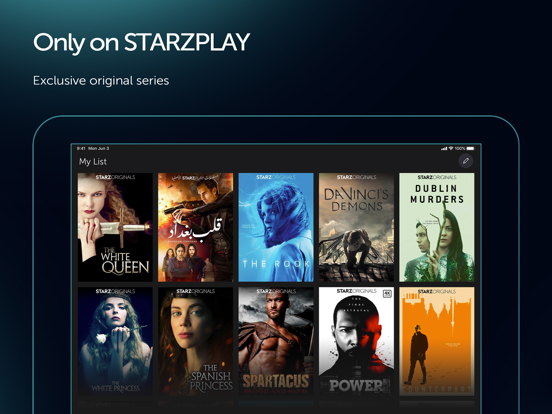Viewport: 552px width, 414px height.
Task: Open the Power series poster
Action: 356,341
